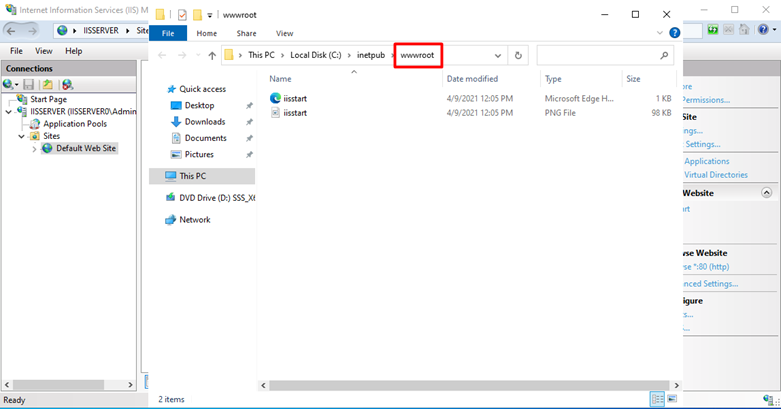This screenshot has height=409, width=781.
Task: Sort files by Name column
Action: 280,79
